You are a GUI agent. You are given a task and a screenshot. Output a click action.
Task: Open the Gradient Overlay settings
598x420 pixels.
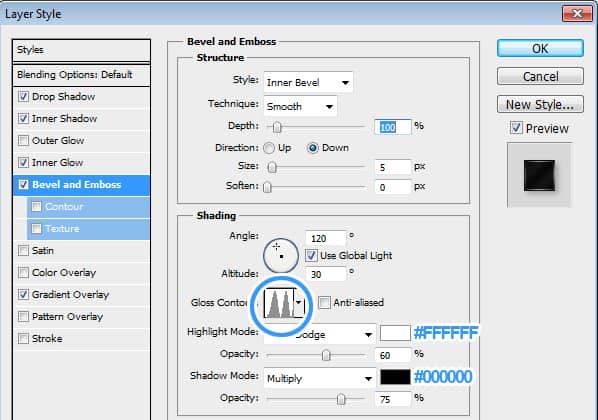[71, 294]
